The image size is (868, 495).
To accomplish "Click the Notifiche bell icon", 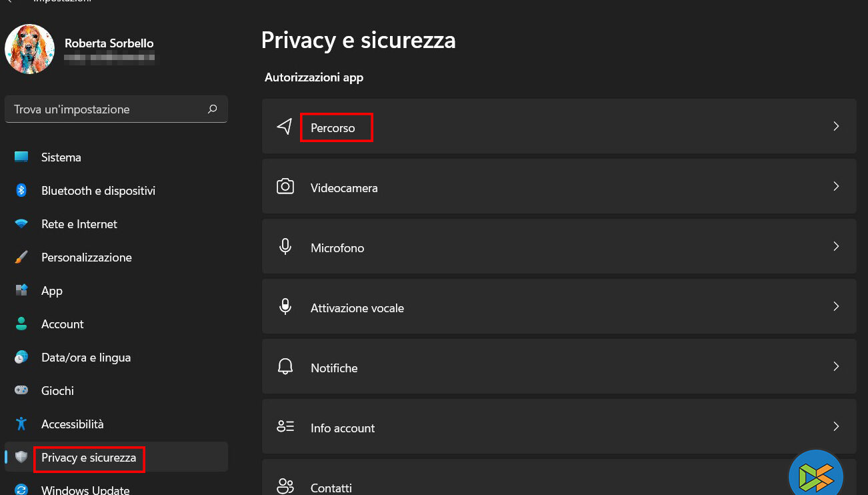I will pos(285,367).
